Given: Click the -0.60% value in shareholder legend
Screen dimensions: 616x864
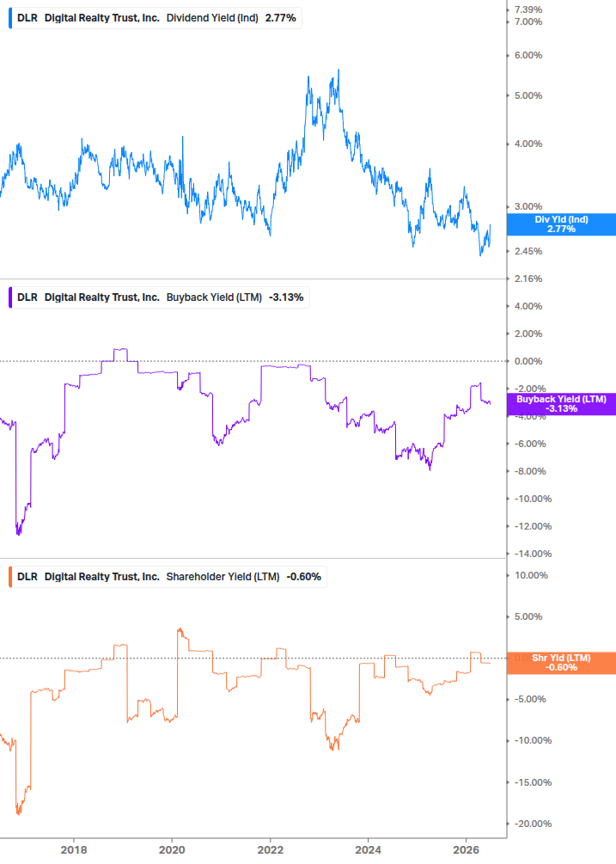Looking at the screenshot, I should click(304, 577).
